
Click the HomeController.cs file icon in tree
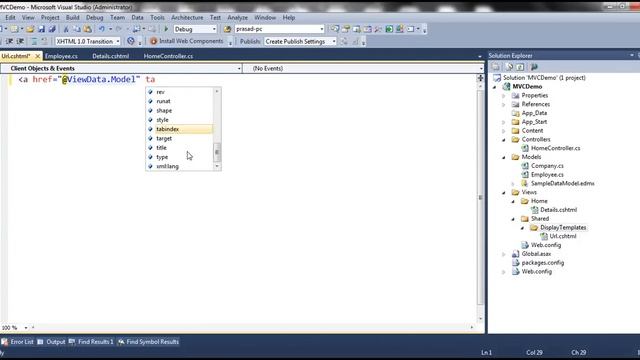(525, 148)
